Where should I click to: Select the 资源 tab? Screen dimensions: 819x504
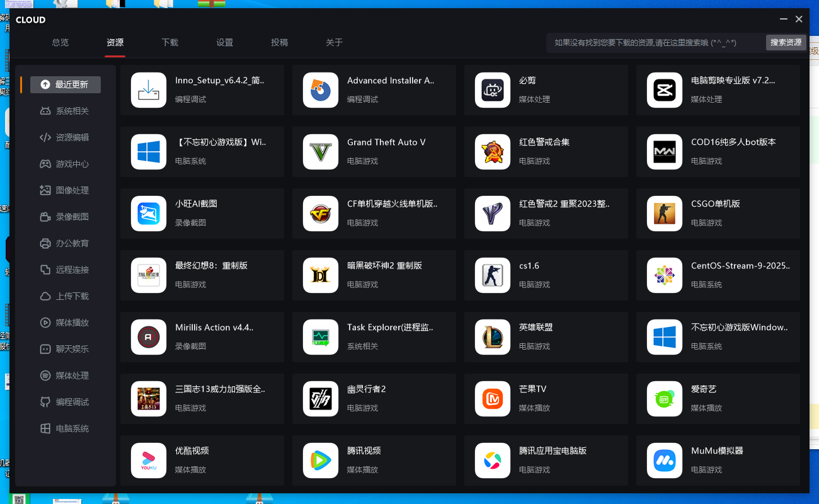click(115, 43)
